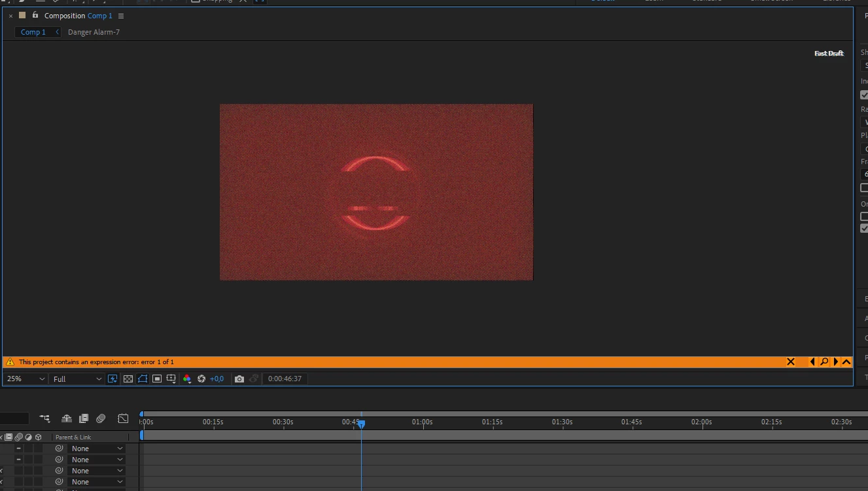868x491 pixels.
Task: Click the current time indicator playhead
Action: [361, 424]
